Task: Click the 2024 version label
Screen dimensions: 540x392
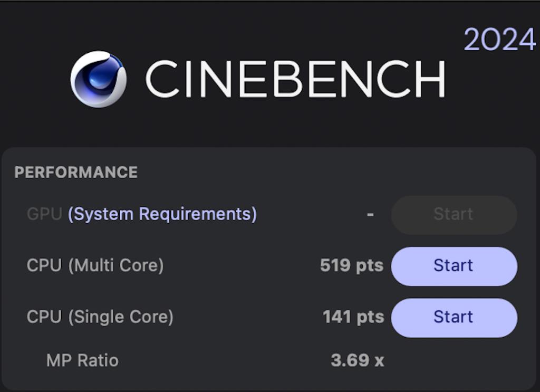Action: point(499,38)
